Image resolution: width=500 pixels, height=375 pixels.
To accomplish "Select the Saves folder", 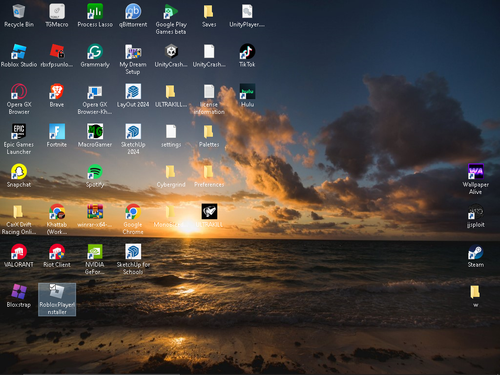I will coord(209,12).
